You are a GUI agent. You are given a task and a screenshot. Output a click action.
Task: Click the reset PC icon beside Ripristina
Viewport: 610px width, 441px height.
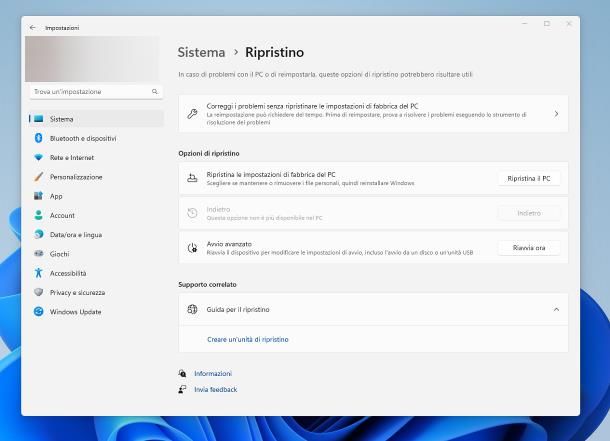(x=192, y=178)
